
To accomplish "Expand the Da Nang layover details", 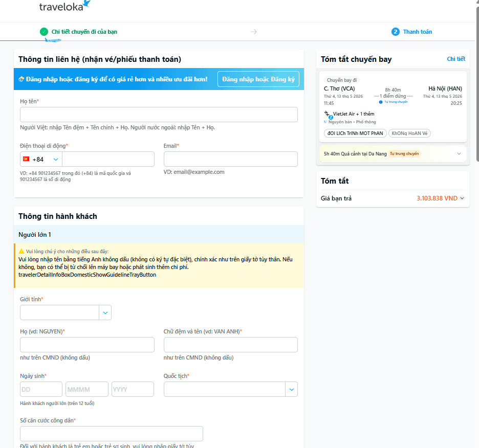I will [458, 153].
